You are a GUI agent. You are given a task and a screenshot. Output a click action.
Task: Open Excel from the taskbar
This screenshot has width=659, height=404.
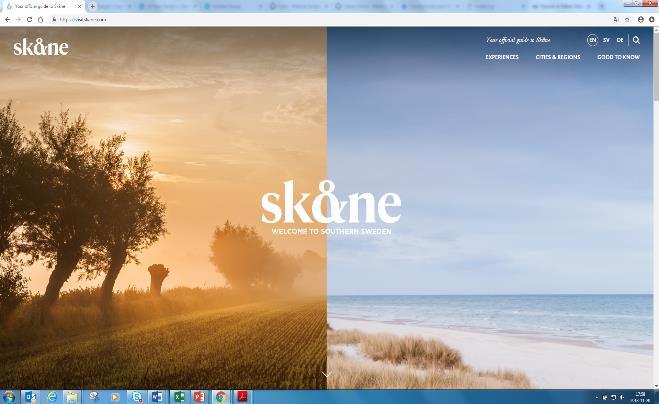click(179, 397)
